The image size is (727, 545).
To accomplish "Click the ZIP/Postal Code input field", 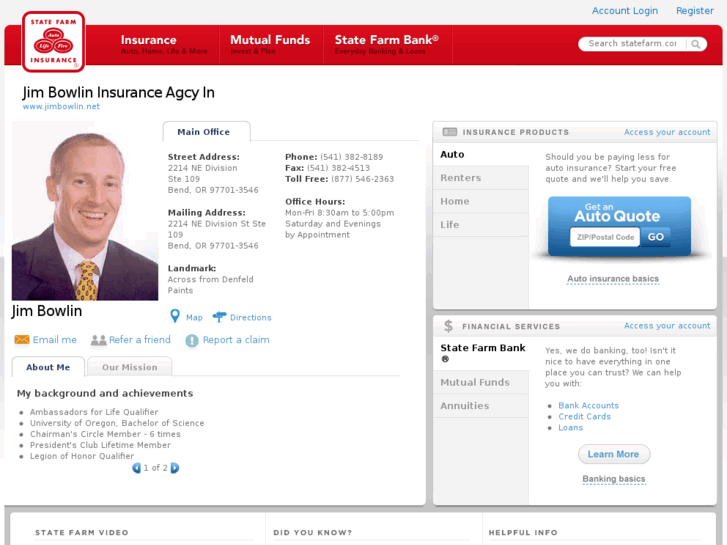I will pyautogui.click(x=605, y=237).
